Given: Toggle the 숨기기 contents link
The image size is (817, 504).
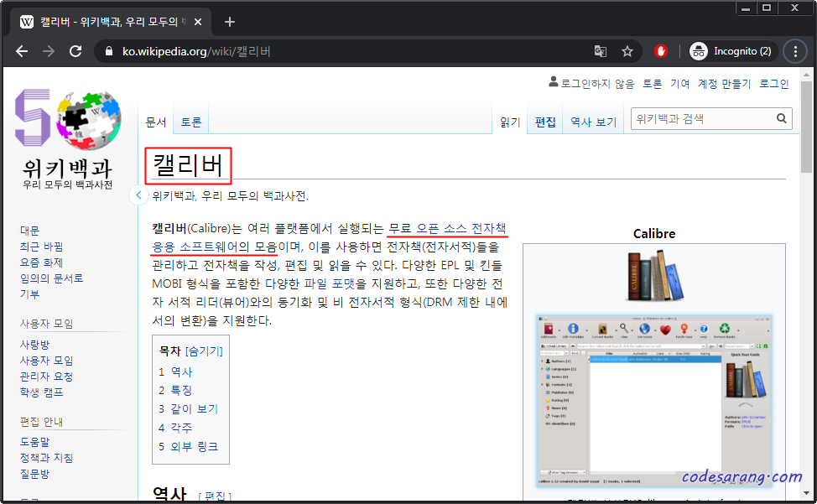Looking at the screenshot, I should (204, 351).
